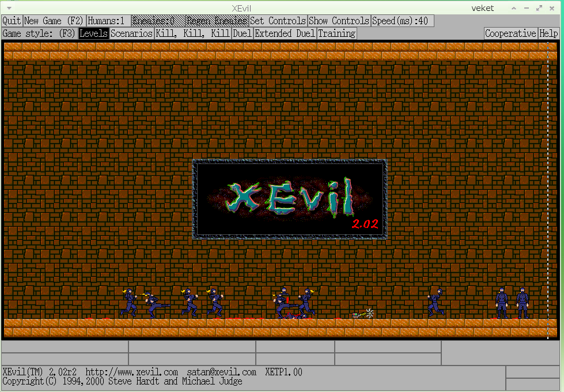Click the 'veket' label in title bar
This screenshot has height=392, width=564.
[483, 8]
